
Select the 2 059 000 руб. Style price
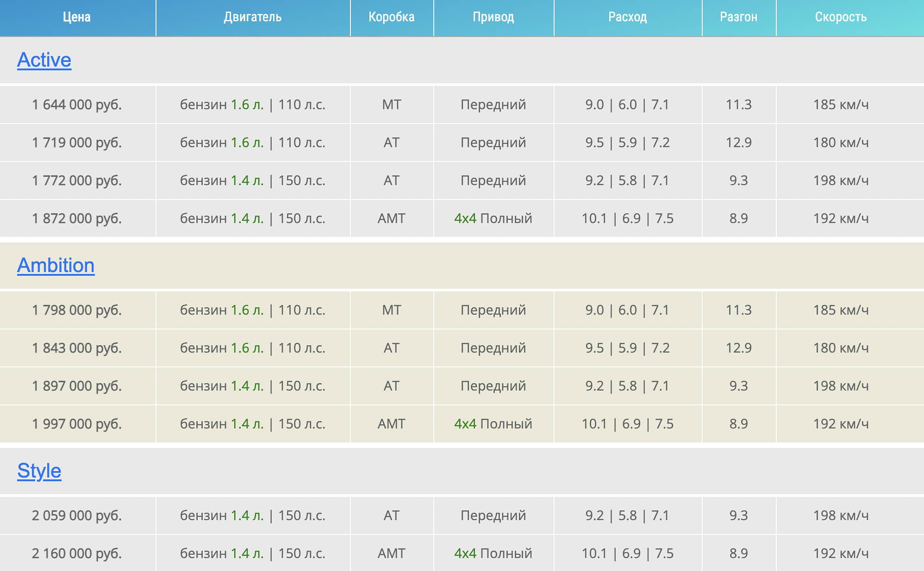tap(77, 515)
